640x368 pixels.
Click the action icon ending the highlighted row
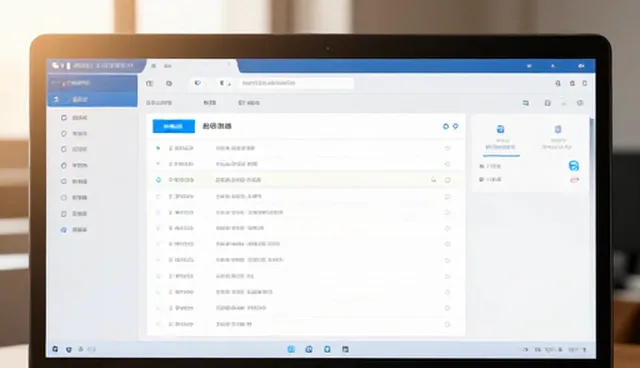click(447, 180)
